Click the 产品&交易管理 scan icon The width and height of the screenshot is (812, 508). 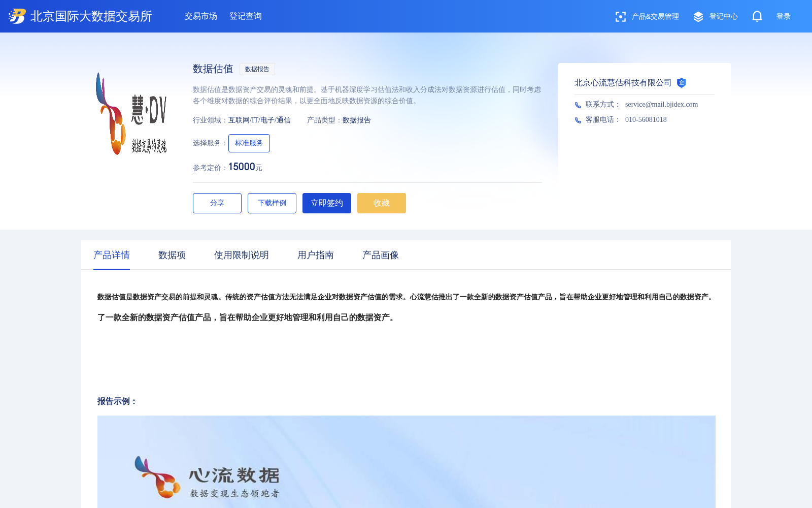(620, 17)
